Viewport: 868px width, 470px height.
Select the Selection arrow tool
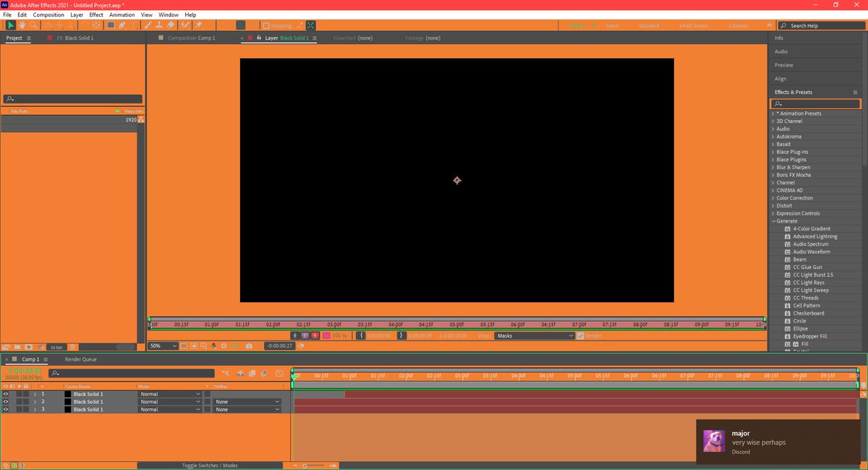[x=11, y=25]
